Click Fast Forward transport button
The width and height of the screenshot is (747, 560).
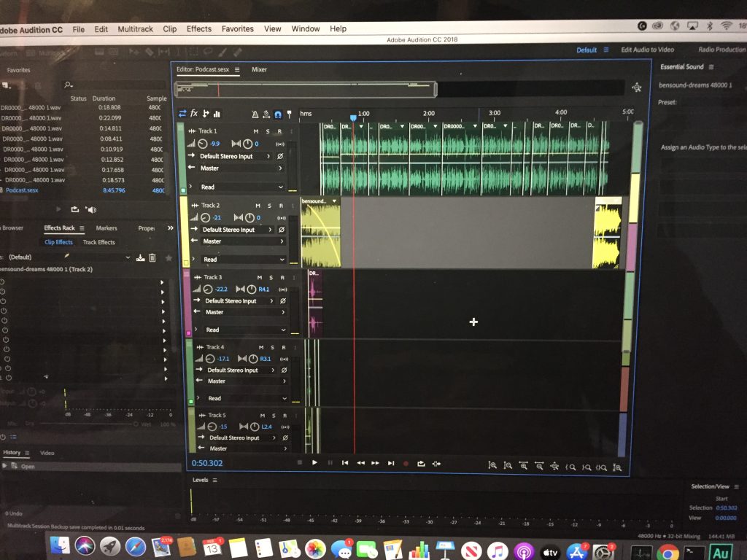[x=376, y=463]
